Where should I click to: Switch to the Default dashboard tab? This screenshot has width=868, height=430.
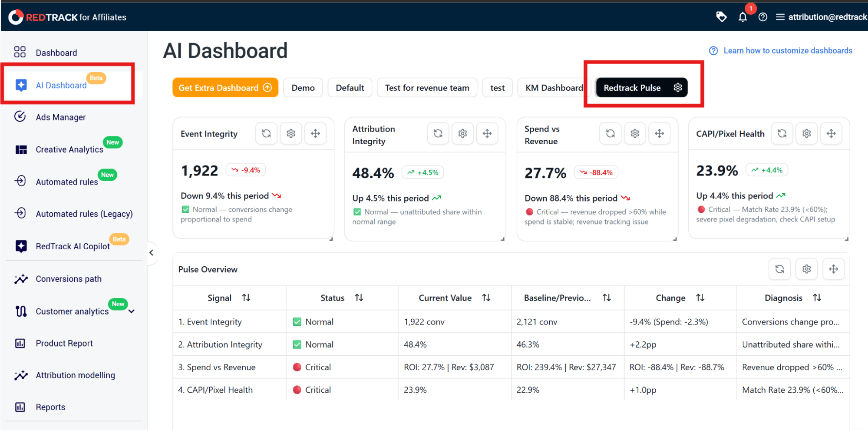(350, 88)
